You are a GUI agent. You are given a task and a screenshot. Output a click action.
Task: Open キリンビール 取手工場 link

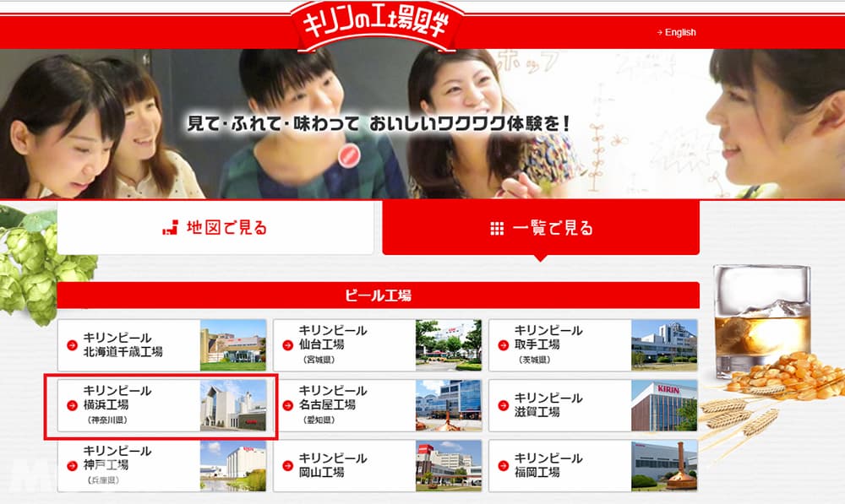(x=593, y=345)
